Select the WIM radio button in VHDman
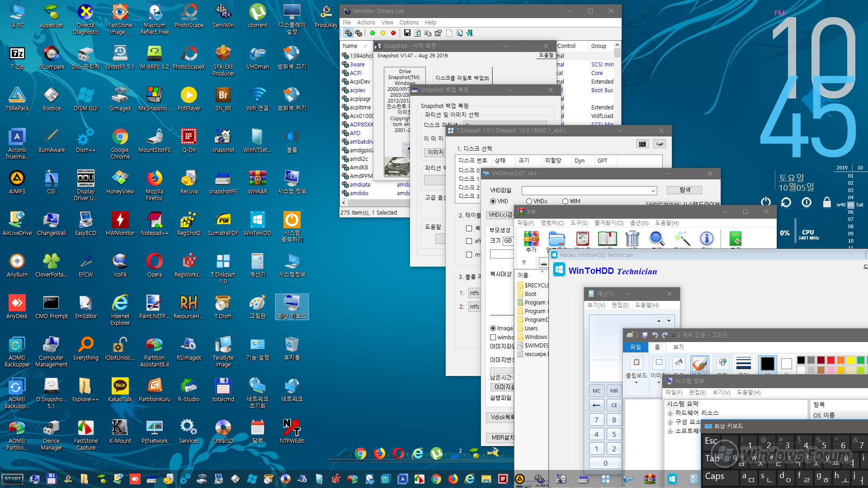Viewport: 868px width, 488px height. point(565,201)
